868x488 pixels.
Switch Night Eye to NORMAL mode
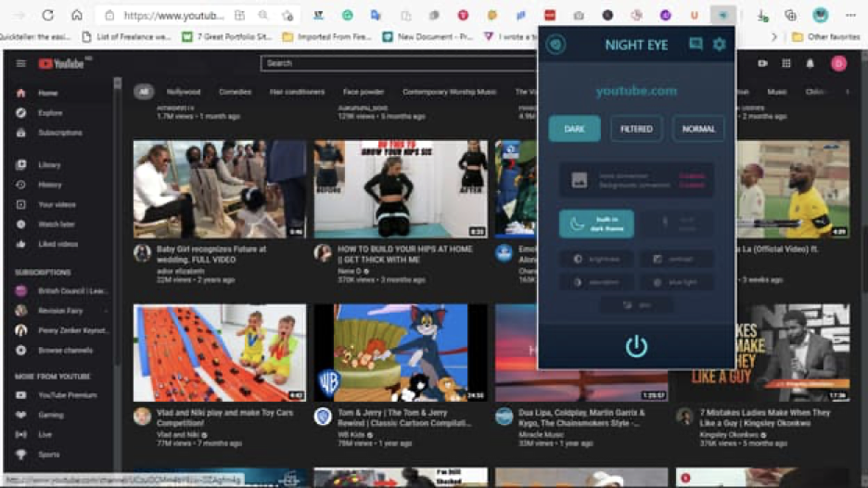698,129
